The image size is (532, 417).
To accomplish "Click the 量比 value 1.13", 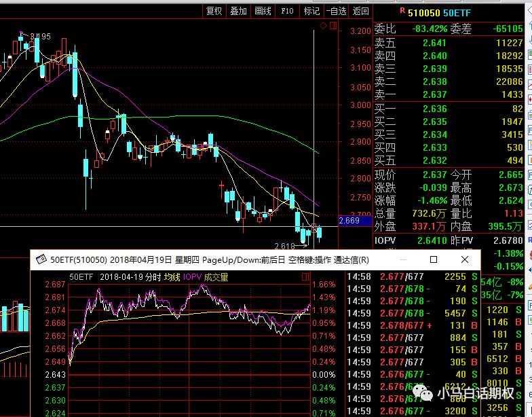I will [x=513, y=213].
